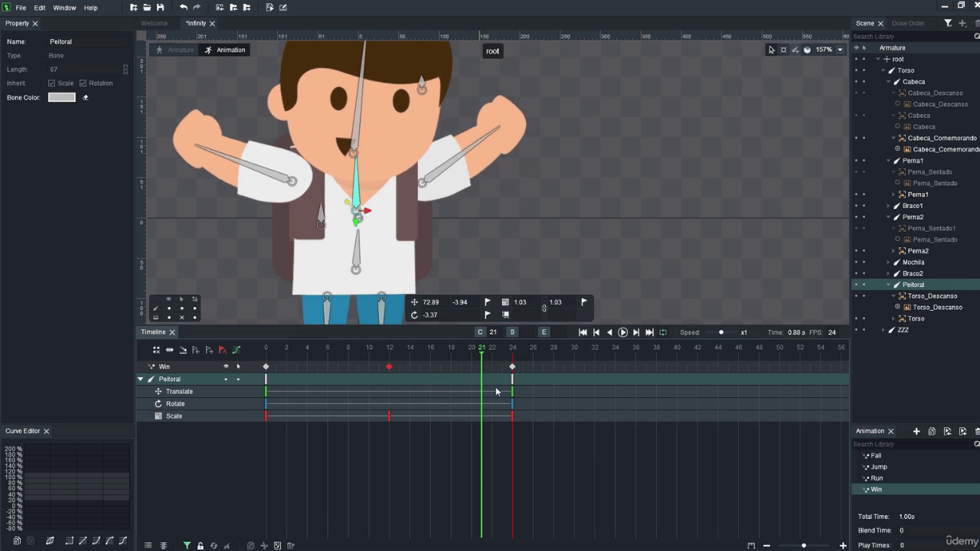
Task: Open the Window menu
Action: pos(64,8)
